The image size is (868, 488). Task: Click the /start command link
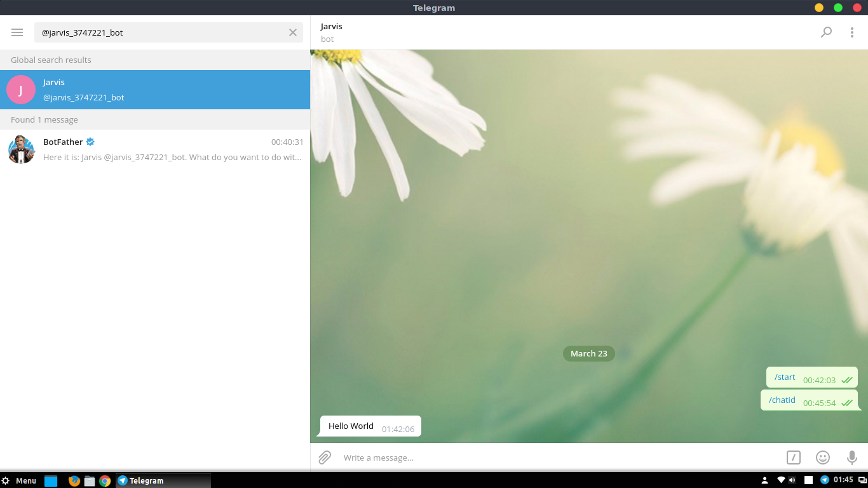pyautogui.click(x=785, y=377)
